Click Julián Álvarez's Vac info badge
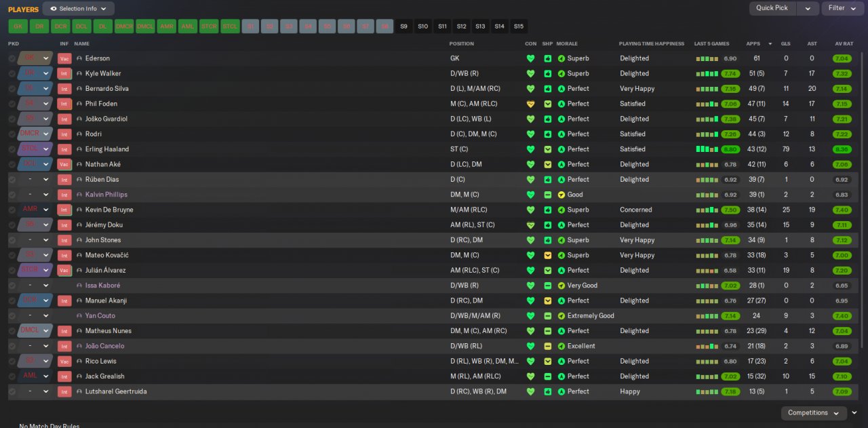Image resolution: width=868 pixels, height=428 pixels. [64, 270]
